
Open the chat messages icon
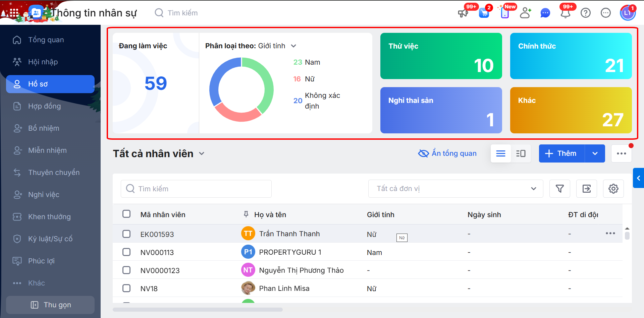545,13
